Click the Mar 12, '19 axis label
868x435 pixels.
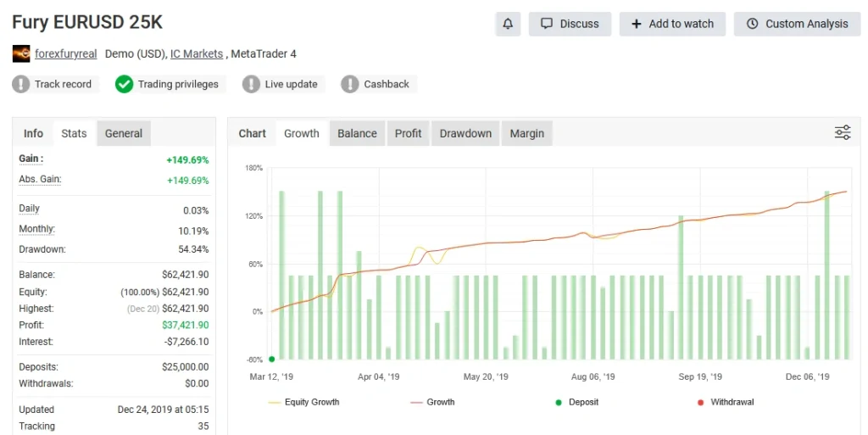pyautogui.click(x=271, y=376)
